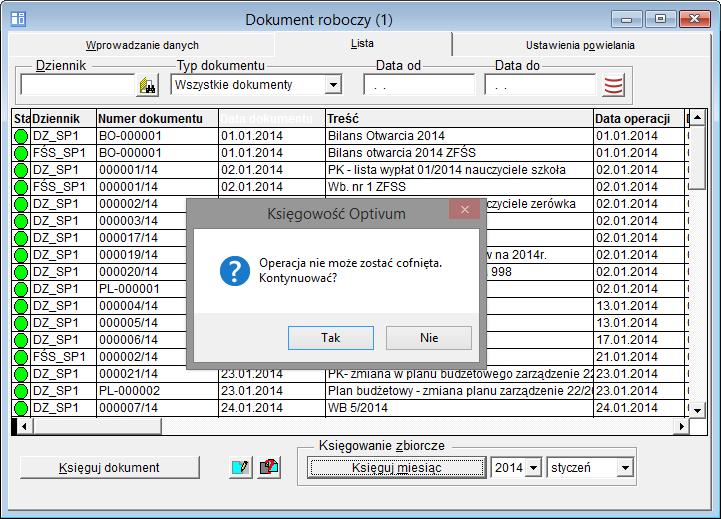Click horizontal scrollbar right arrow
Screen dimensions: 721x519
pyautogui.click(x=681, y=427)
